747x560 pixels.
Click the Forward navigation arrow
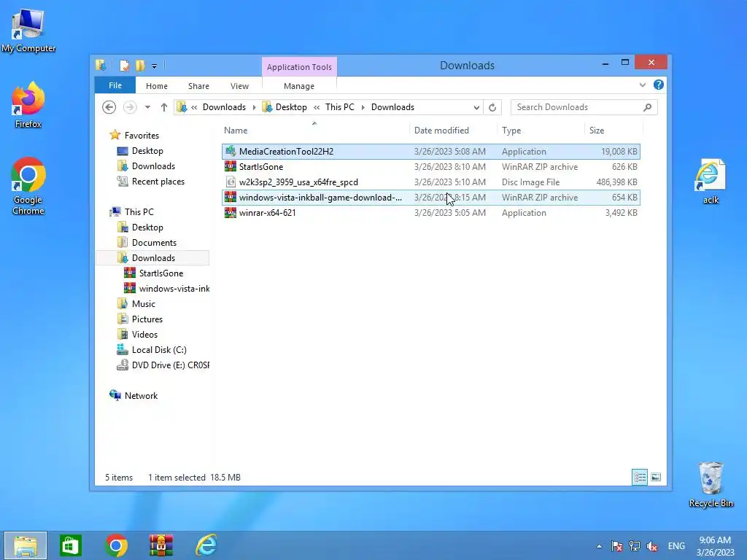point(130,107)
